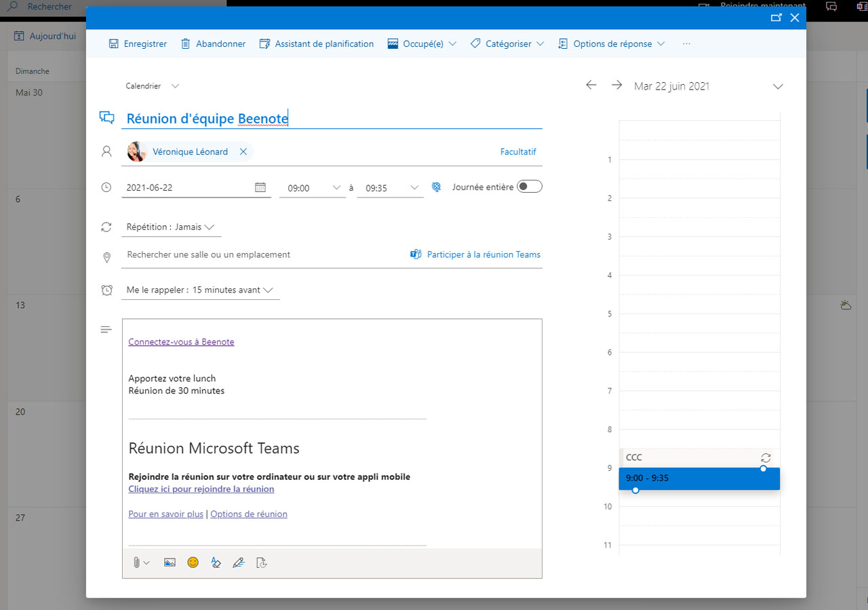Click the attendee person icon
Screen dimensions: 868x610
pos(106,151)
